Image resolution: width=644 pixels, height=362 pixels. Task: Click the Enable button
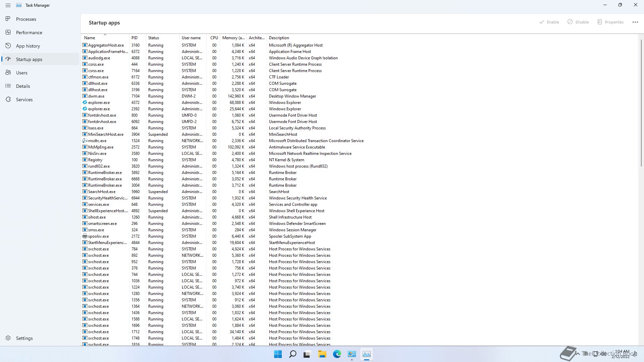(x=549, y=22)
